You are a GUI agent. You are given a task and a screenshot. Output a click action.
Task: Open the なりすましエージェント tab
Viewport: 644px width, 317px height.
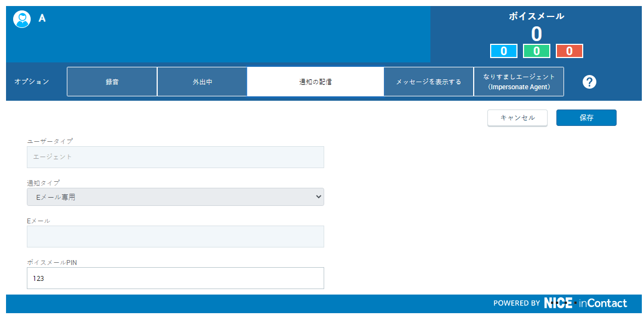pos(519,82)
